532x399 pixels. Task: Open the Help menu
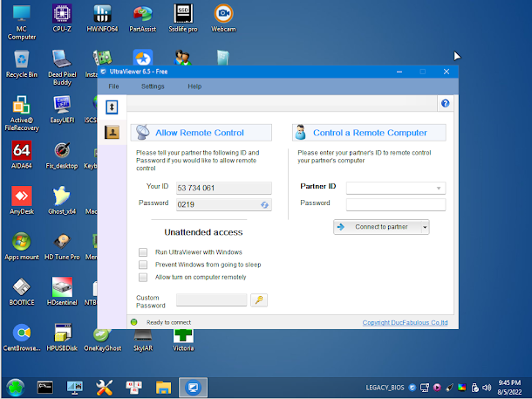(194, 86)
